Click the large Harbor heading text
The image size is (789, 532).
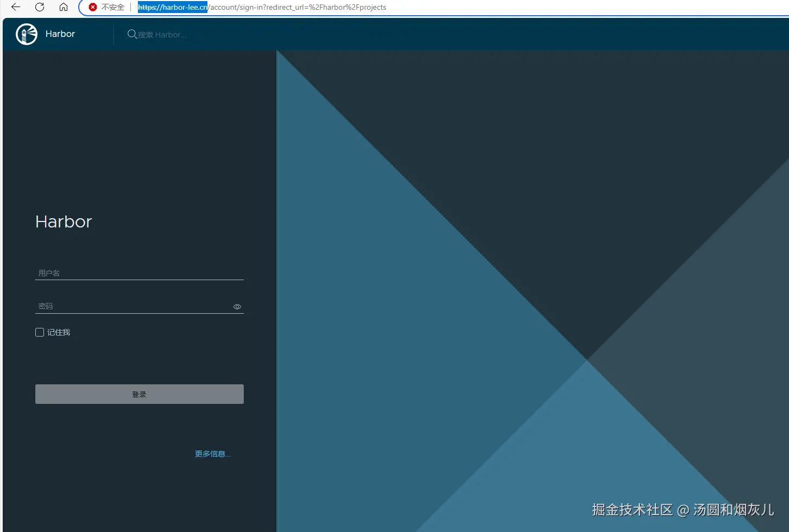click(64, 221)
